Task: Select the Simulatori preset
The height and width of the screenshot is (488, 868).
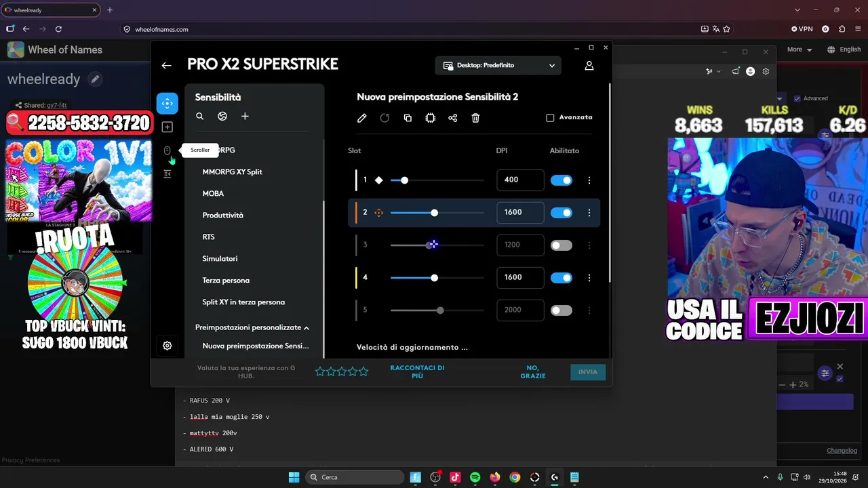Action: coord(220,259)
